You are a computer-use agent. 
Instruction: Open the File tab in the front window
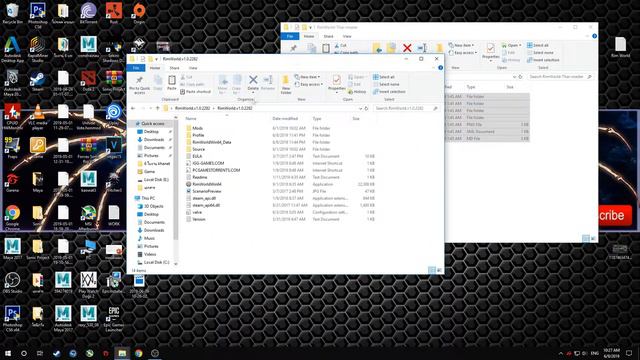[136, 68]
